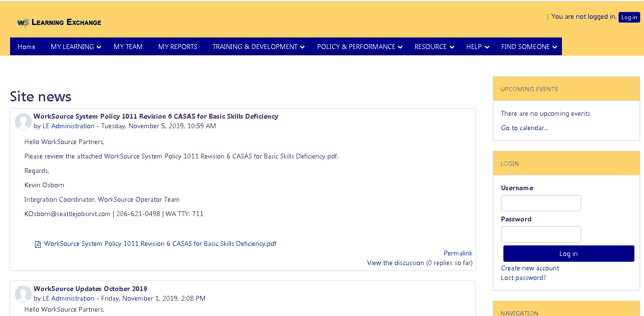The height and width of the screenshot is (316, 644).
Task: Open the CASAS for Basic Skills Deficiency.pdf attachment
Action: [160, 243]
